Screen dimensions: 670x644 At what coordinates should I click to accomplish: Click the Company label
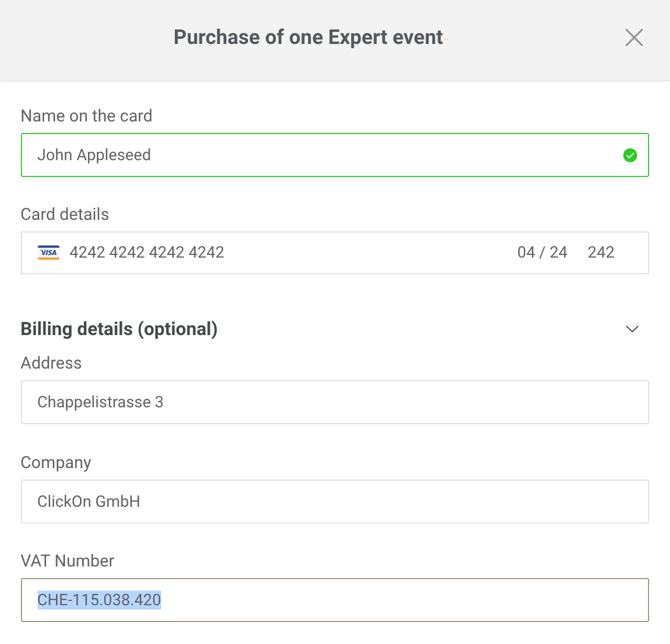[x=56, y=463]
